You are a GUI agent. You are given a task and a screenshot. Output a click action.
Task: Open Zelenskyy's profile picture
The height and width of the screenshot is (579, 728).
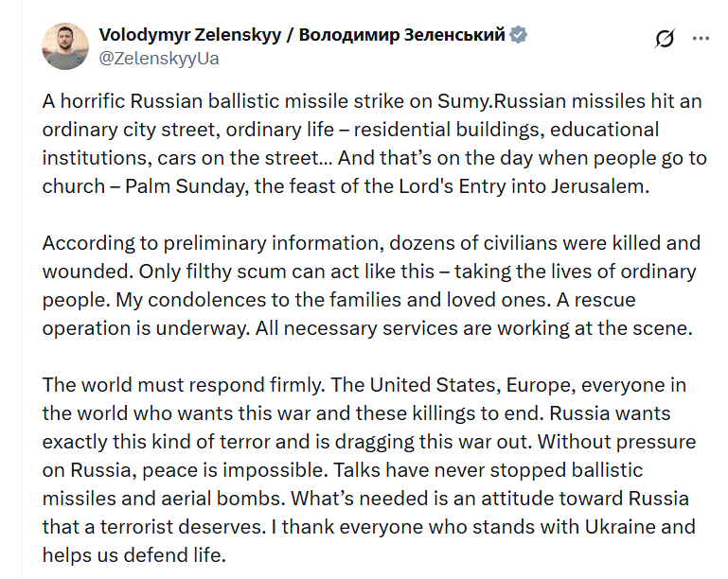[x=65, y=46]
